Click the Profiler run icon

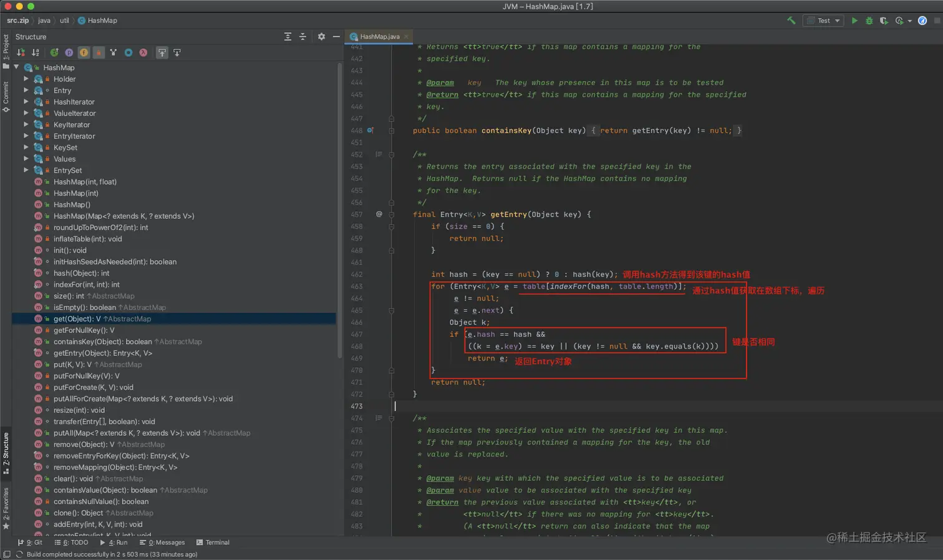(899, 21)
